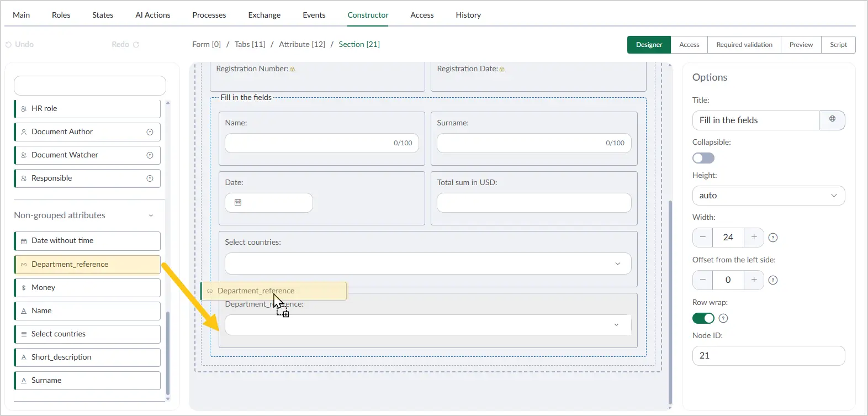Open the Department_reference dropdown on the form
The image size is (868, 416).
pos(428,325)
